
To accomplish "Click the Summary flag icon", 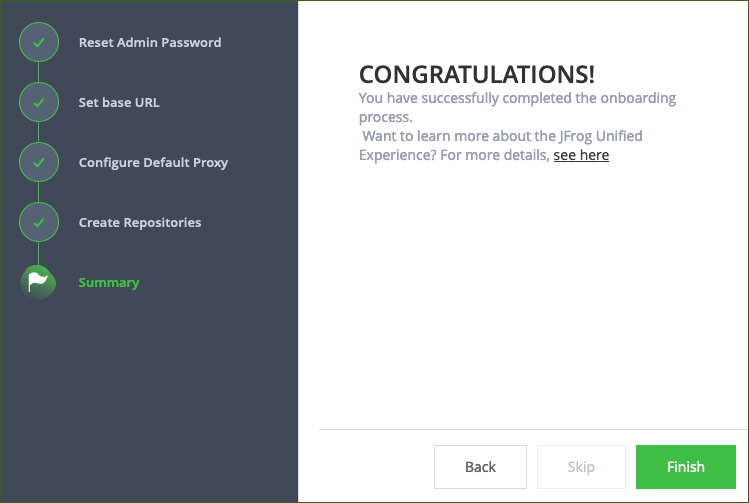I will pyautogui.click(x=38, y=282).
